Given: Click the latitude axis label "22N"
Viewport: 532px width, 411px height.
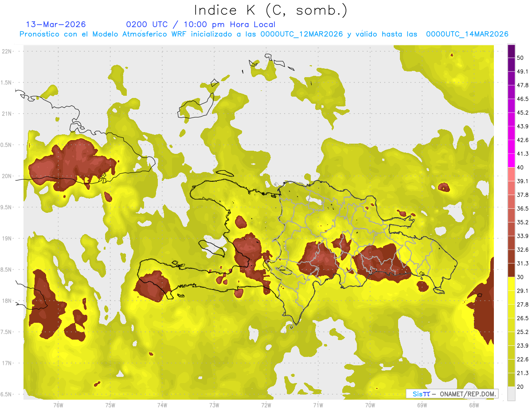Looking at the screenshot, I should pos(7,51).
